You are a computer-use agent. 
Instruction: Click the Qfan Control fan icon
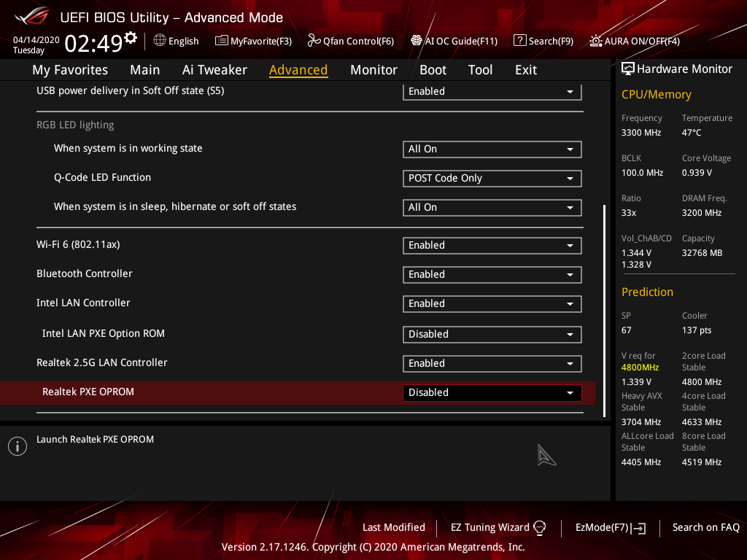[x=314, y=41]
